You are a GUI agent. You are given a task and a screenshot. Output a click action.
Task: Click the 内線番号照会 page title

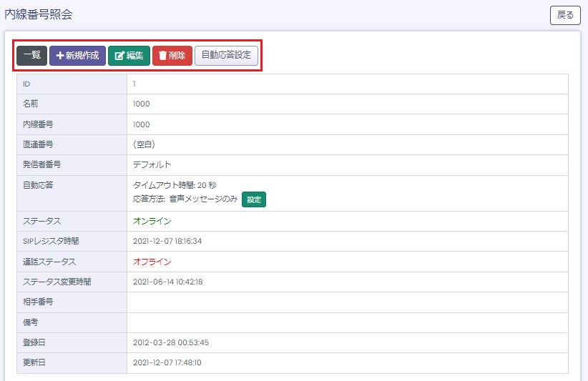(39, 14)
